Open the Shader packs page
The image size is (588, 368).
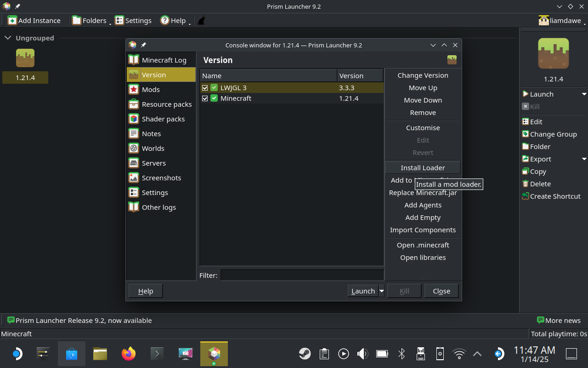pos(163,119)
